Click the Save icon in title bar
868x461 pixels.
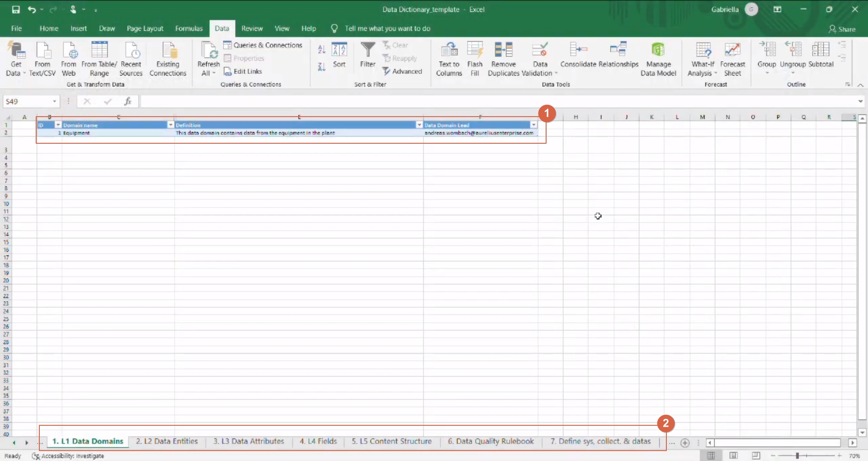pyautogui.click(x=16, y=9)
